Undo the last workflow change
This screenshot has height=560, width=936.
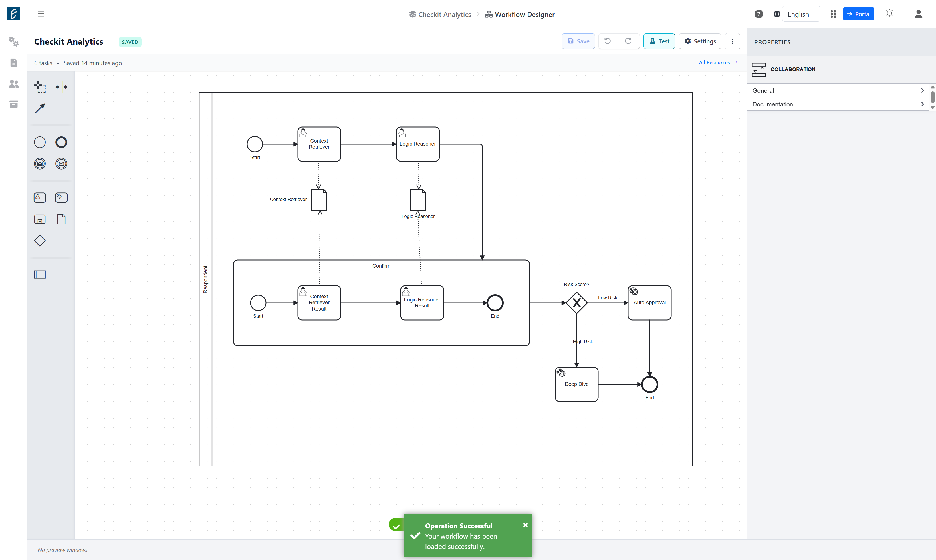click(608, 41)
